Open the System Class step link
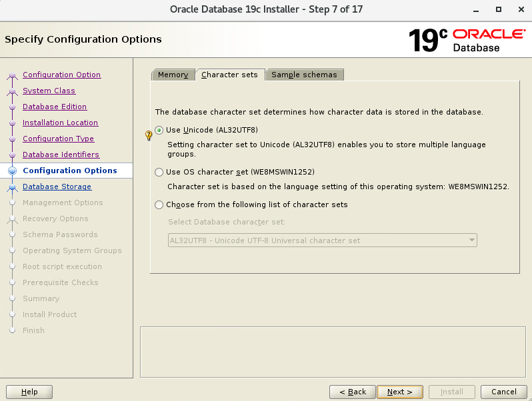The height and width of the screenshot is (401, 532). pos(49,91)
